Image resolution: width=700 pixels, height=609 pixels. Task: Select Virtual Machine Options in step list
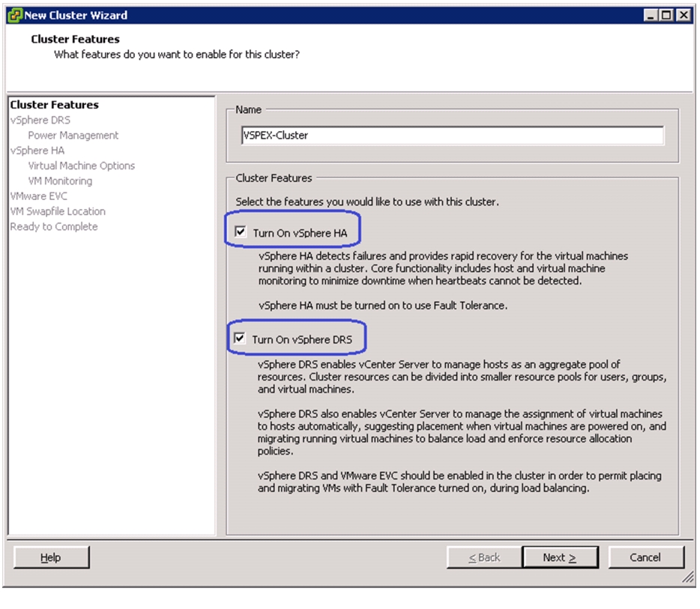pos(81,166)
